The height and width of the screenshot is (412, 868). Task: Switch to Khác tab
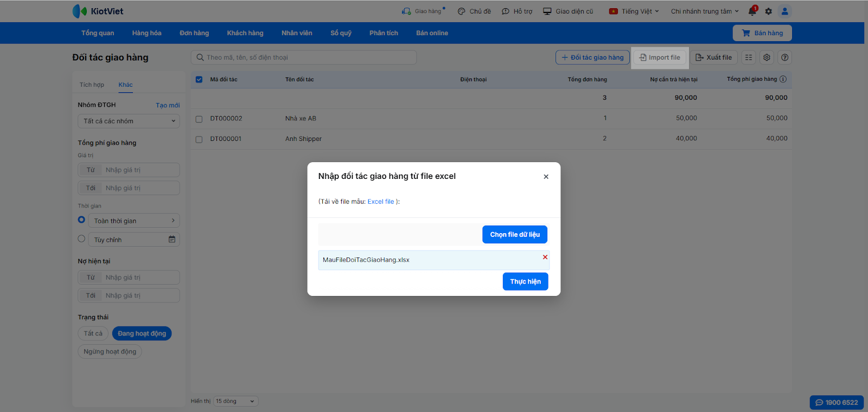[125, 85]
